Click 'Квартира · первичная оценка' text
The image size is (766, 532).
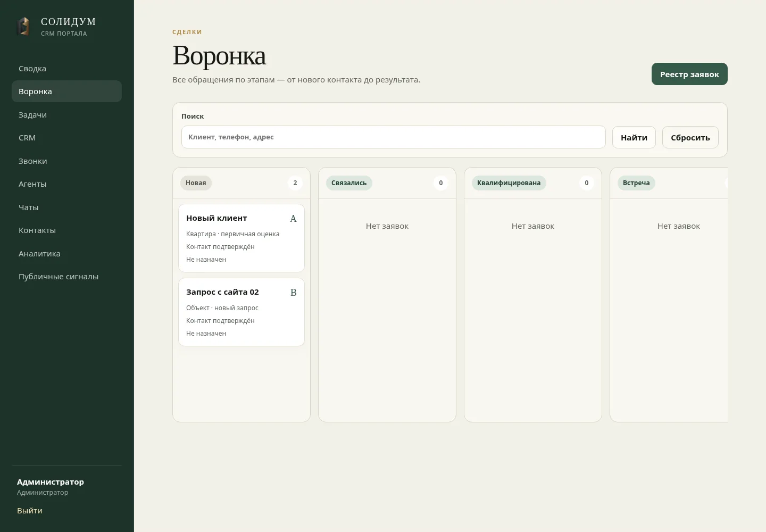click(x=232, y=234)
